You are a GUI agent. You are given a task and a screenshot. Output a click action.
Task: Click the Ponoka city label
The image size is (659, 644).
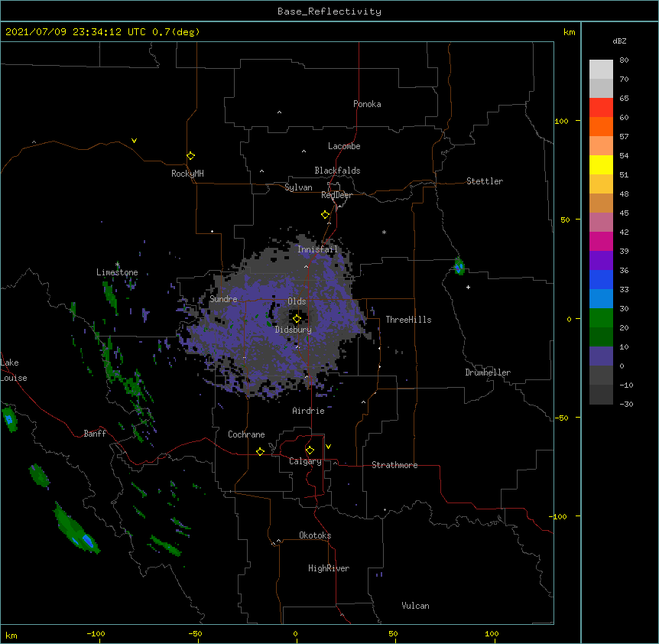coord(367,104)
